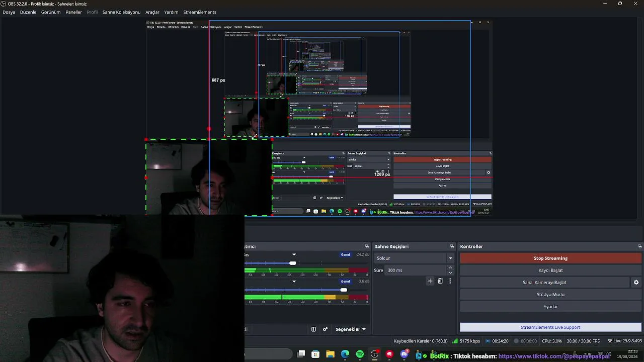644x362 pixels.
Task: Open Genel dropdown for the -3.6 dB channel
Action: [345, 281]
